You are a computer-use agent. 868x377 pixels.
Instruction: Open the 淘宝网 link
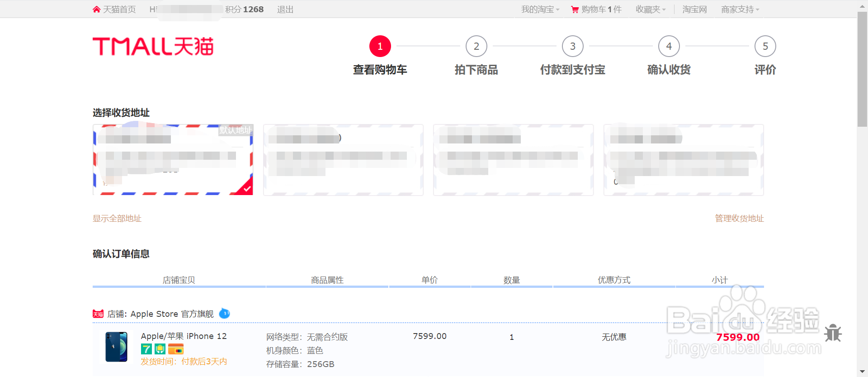pyautogui.click(x=694, y=10)
